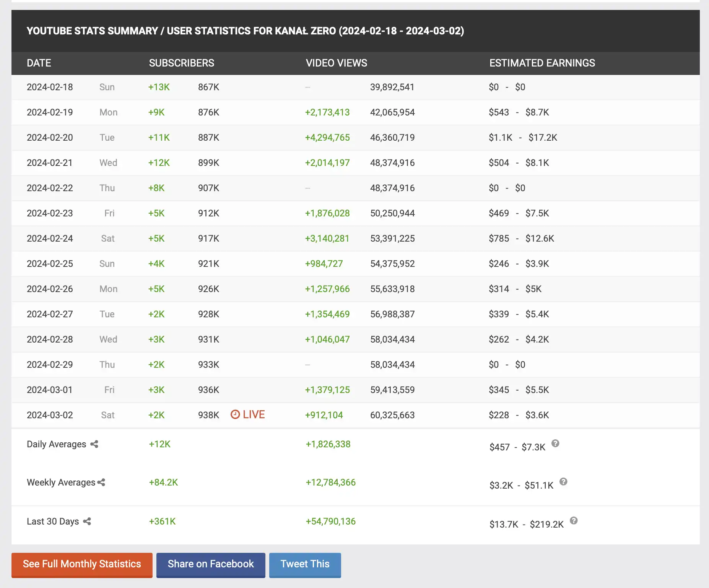
Task: Click the LIVE subscriber count label
Action: (254, 414)
